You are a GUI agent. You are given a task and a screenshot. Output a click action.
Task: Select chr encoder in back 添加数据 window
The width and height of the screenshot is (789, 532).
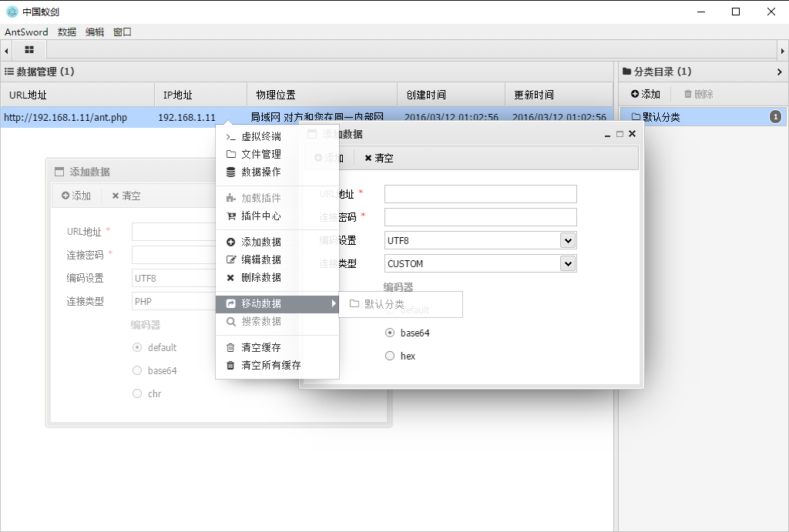click(x=137, y=393)
